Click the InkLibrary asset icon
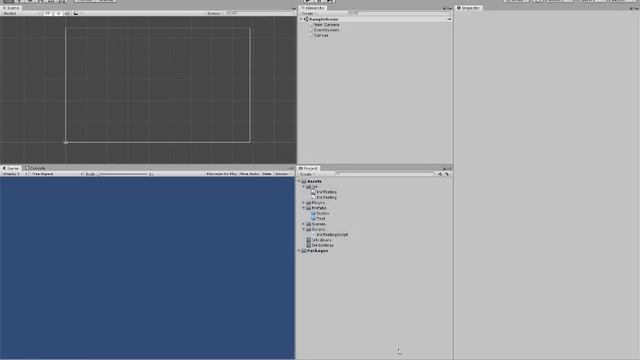 [x=309, y=240]
